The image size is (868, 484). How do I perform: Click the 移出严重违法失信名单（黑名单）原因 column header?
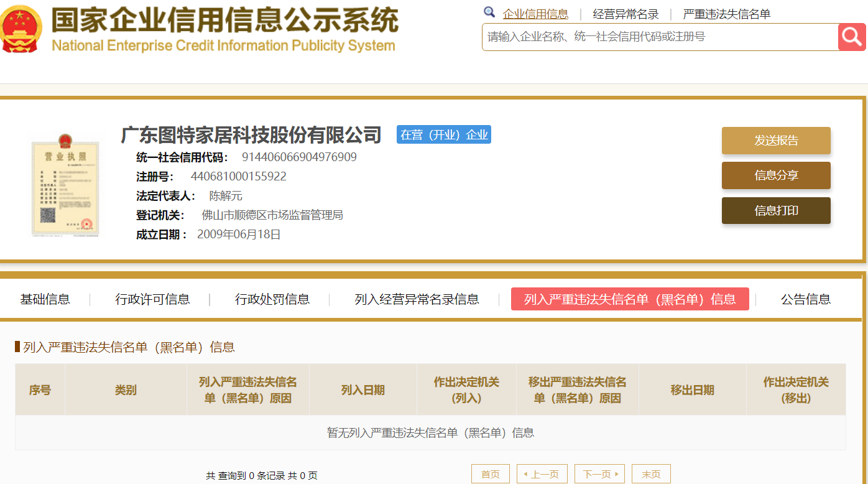(578, 390)
